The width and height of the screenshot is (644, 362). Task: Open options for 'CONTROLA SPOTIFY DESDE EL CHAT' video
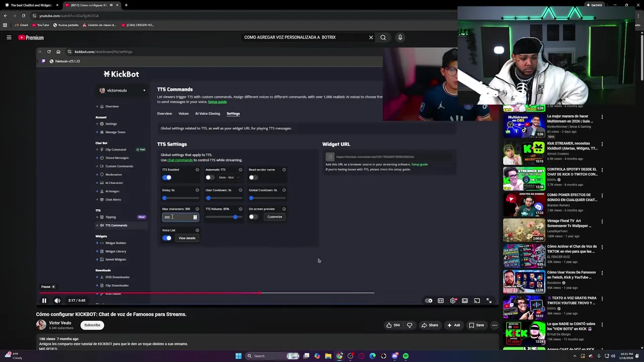(x=602, y=170)
